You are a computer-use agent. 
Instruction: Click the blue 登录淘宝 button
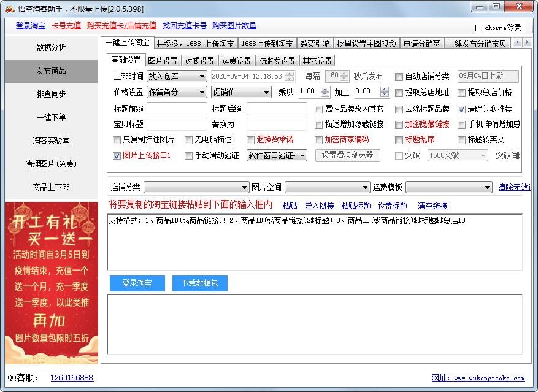[x=137, y=283]
